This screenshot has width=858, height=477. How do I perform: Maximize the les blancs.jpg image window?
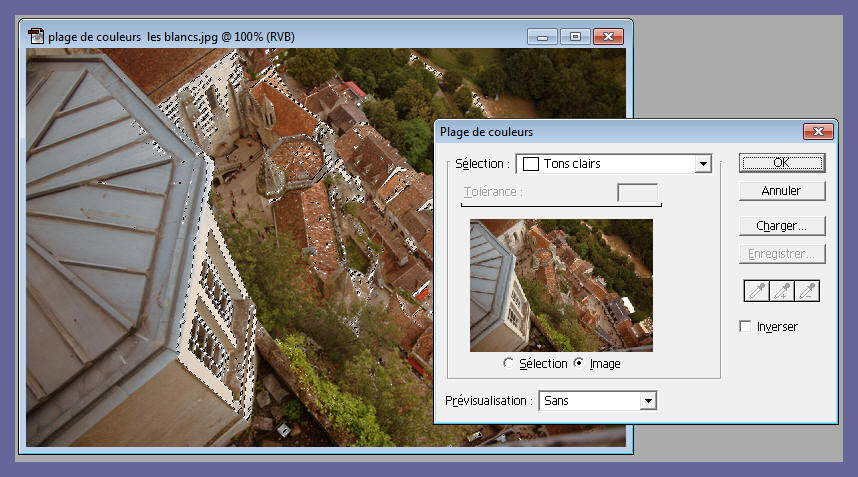coord(575,37)
